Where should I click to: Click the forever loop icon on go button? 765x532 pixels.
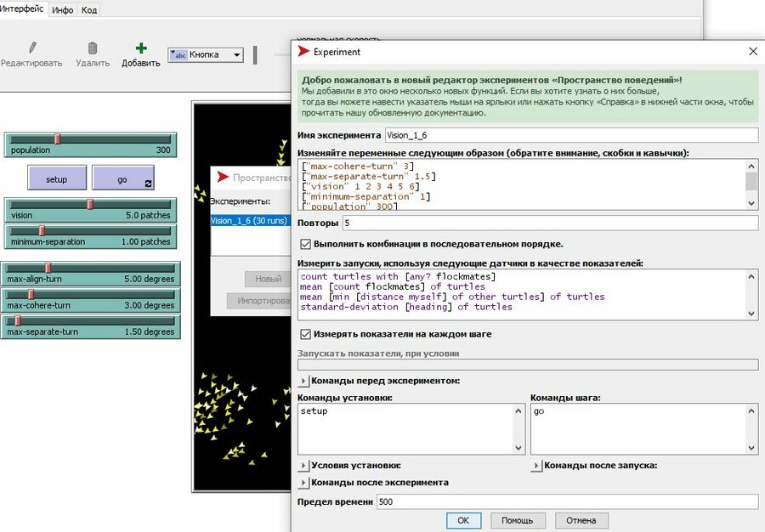(x=149, y=184)
